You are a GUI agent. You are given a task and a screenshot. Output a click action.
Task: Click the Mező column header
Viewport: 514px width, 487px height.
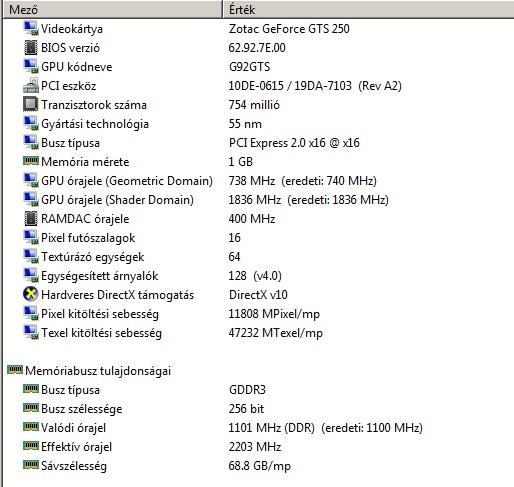[112, 9]
